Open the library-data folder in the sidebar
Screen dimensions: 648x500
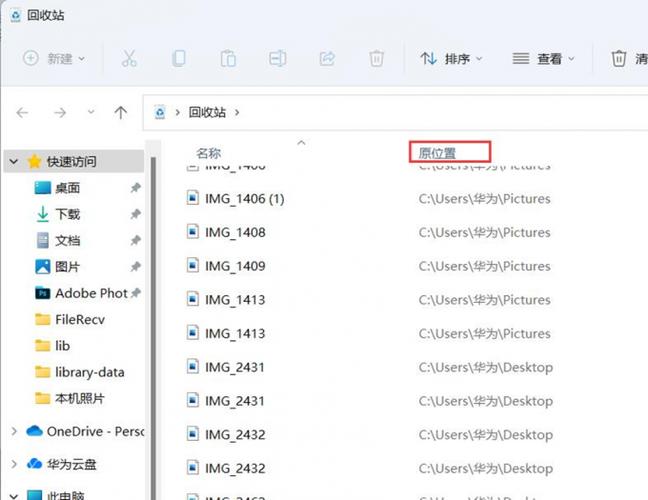click(x=90, y=372)
